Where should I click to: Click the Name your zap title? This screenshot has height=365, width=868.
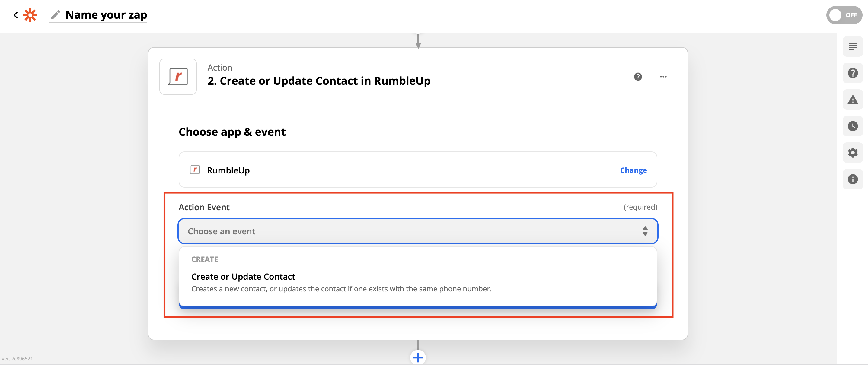pyautogui.click(x=106, y=15)
